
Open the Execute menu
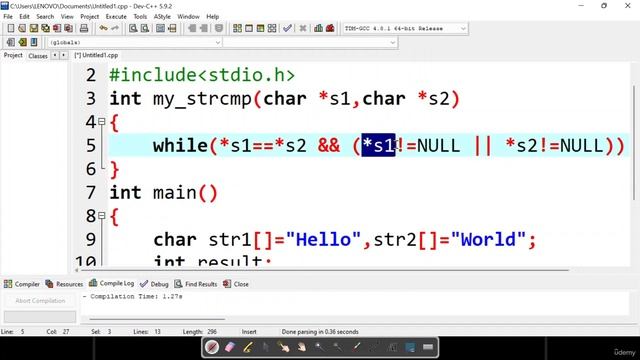tap(116, 17)
